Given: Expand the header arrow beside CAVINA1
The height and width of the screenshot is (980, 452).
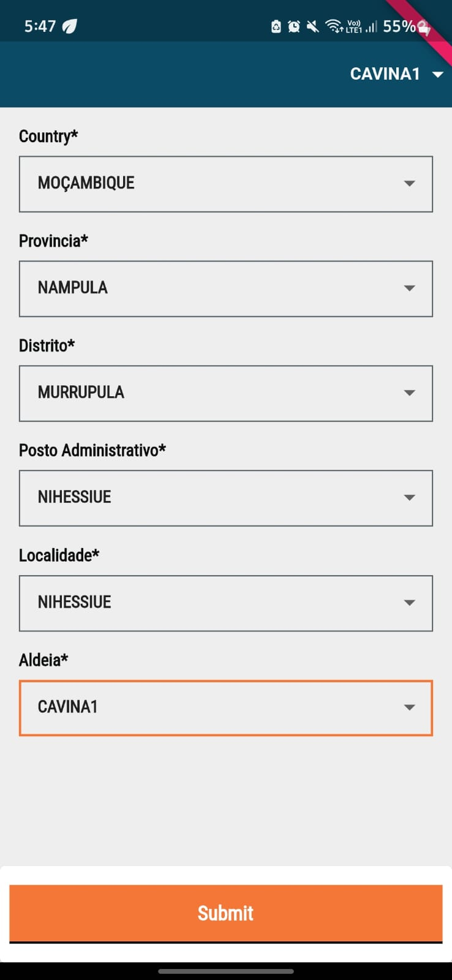Looking at the screenshot, I should click(x=437, y=74).
